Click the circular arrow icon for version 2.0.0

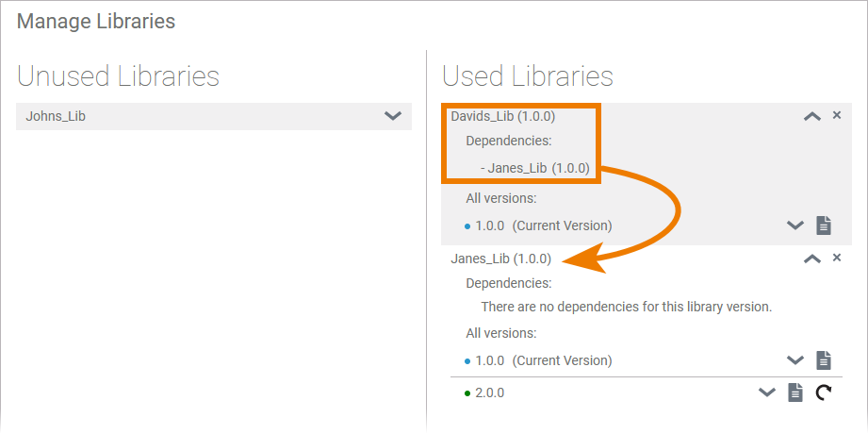click(824, 392)
